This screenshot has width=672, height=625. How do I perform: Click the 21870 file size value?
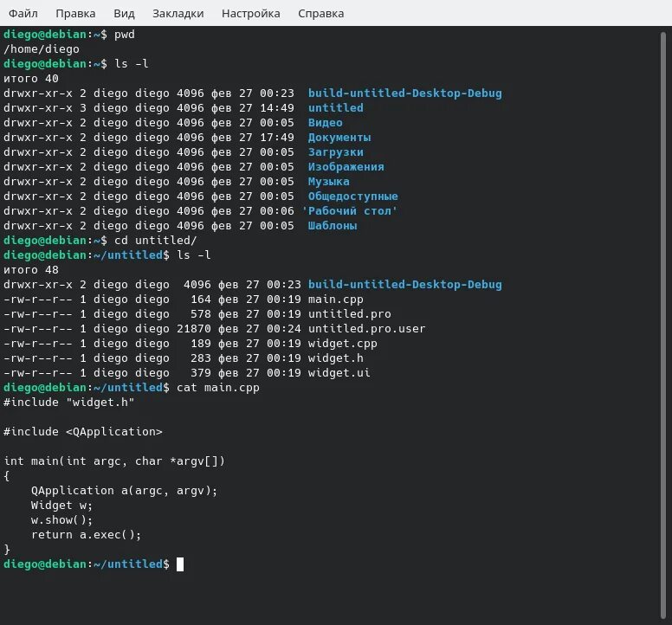pyautogui.click(x=194, y=329)
